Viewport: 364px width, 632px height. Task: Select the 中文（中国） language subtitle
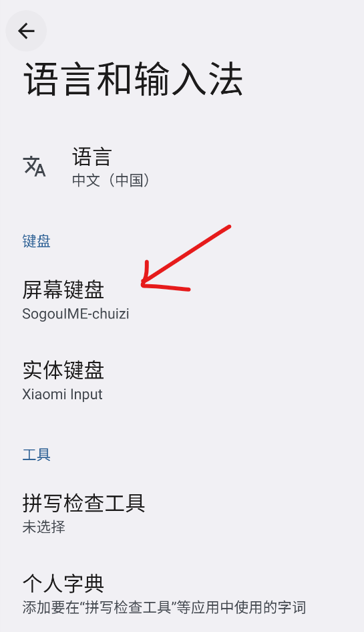pos(111,180)
